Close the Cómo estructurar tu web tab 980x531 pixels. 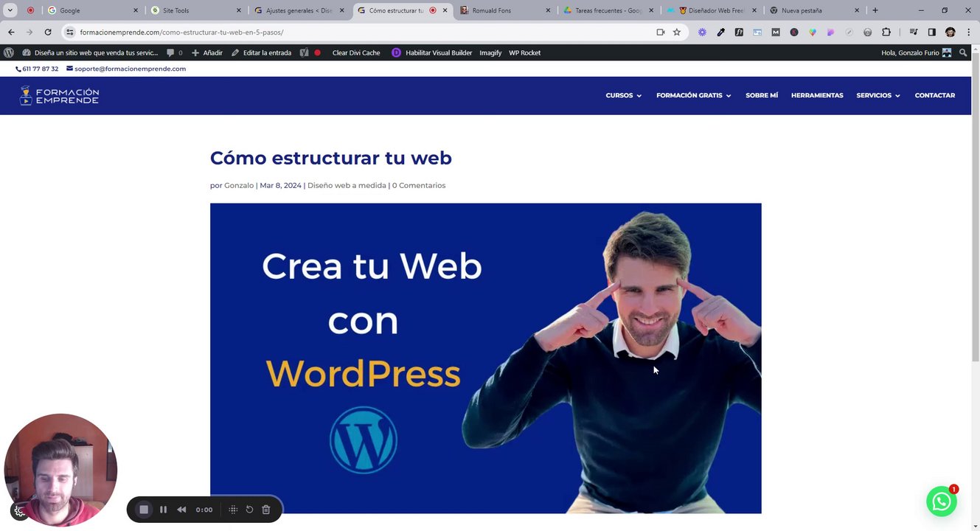point(445,10)
